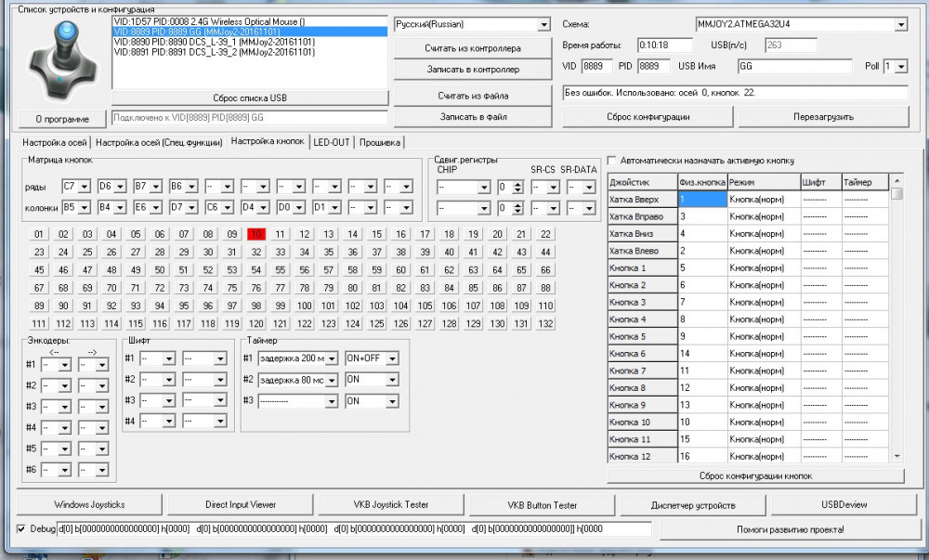Click the joystick image in the top-left corner

point(61,59)
